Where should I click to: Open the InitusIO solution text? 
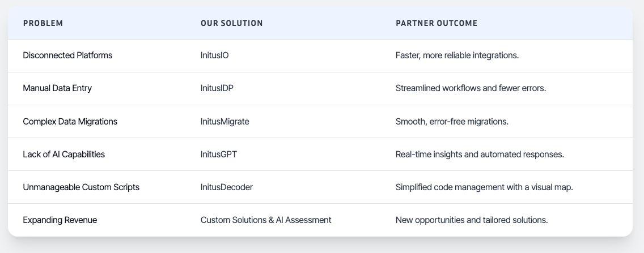[x=214, y=55]
